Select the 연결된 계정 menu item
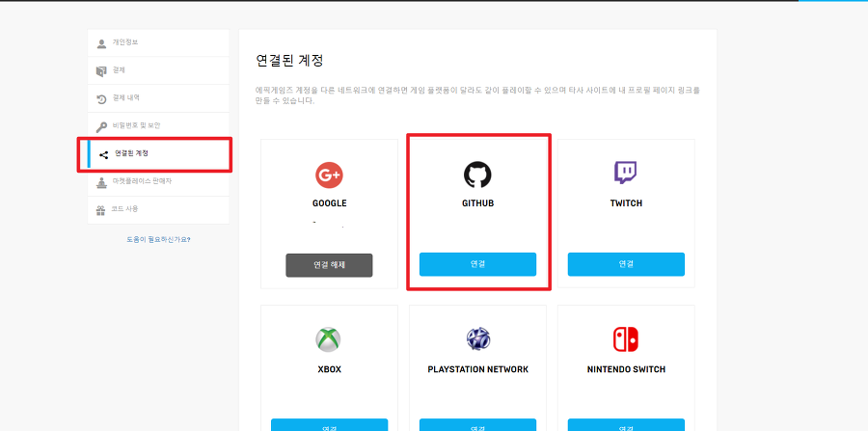Image resolution: width=868 pixels, height=431 pixels. 158,154
